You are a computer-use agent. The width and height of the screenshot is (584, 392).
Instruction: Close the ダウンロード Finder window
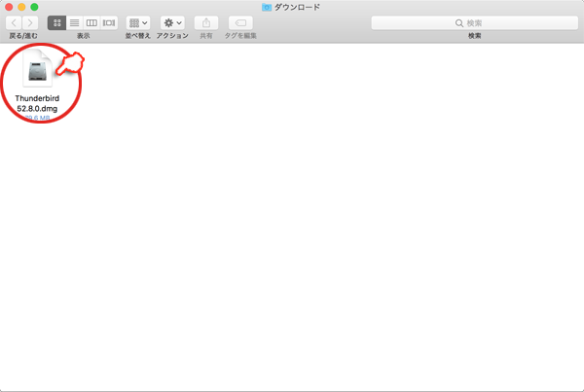(x=9, y=7)
